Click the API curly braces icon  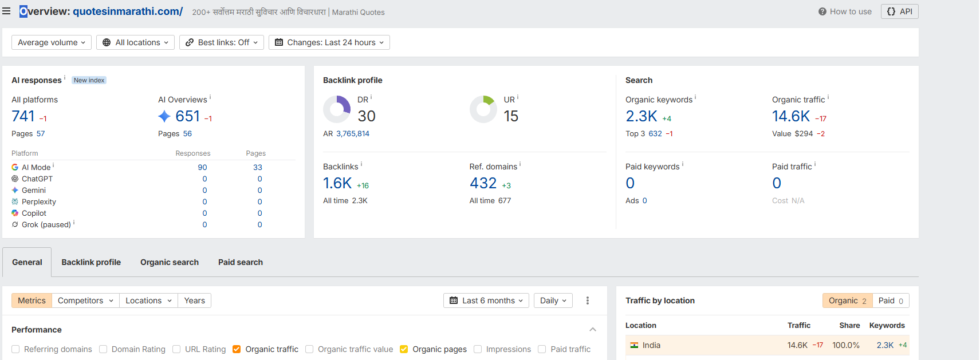coord(891,11)
